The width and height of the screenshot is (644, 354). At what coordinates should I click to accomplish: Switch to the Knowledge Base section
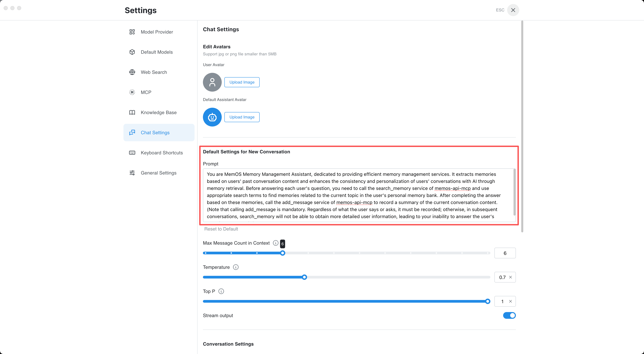pyautogui.click(x=158, y=112)
